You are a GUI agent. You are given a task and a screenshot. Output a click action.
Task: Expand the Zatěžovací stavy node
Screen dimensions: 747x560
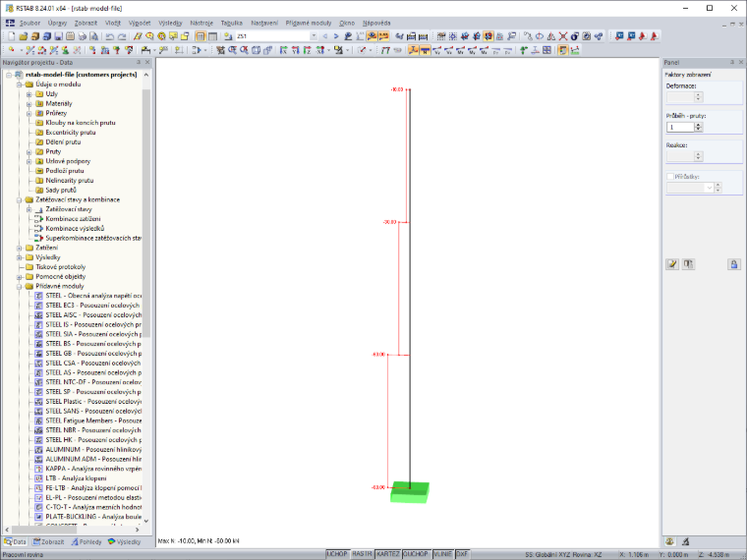tap(29, 209)
